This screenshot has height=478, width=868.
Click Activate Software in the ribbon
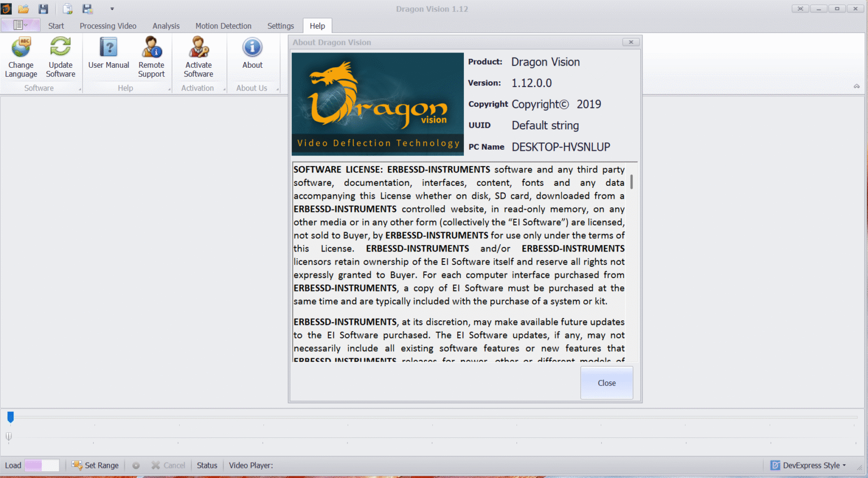(198, 57)
